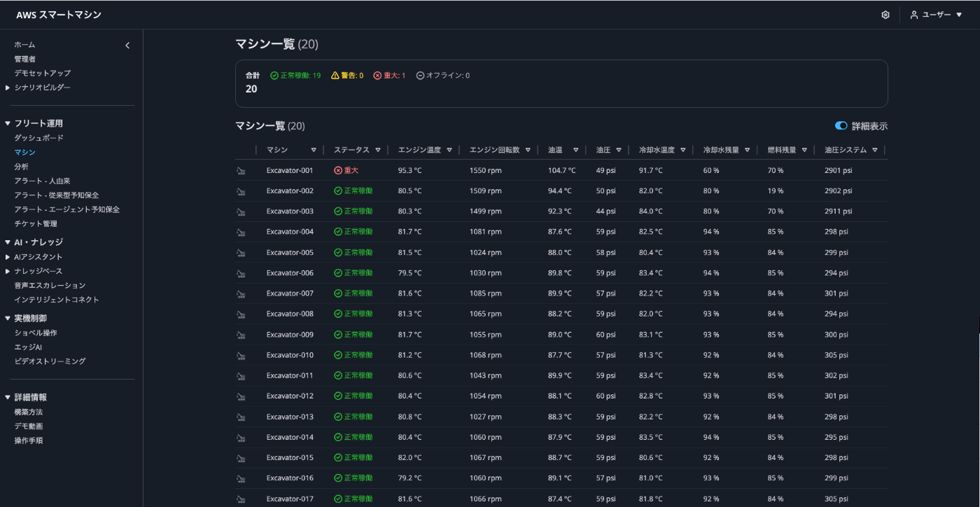Viewport: 980px width, 507px height.
Task: Collapse the 詳細情報 section
Action: tap(8, 397)
